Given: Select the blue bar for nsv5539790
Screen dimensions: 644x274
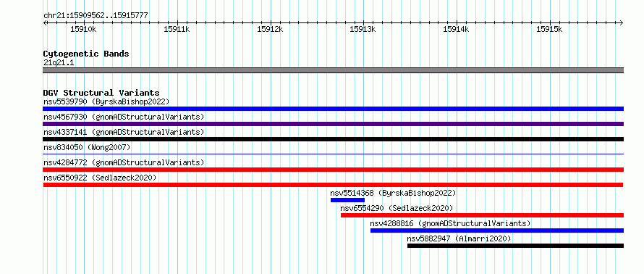Looking at the screenshot, I should click(334, 109).
